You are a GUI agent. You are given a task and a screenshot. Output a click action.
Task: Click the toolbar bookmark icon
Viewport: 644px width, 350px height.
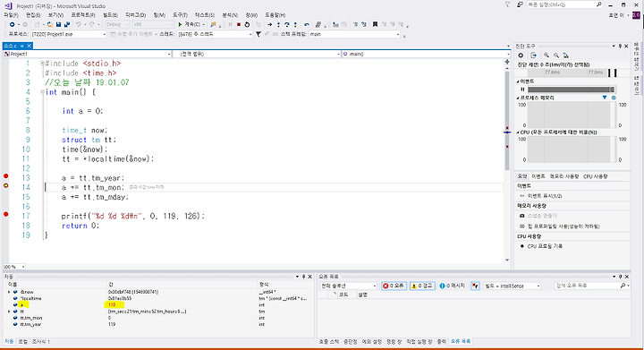click(x=375, y=25)
